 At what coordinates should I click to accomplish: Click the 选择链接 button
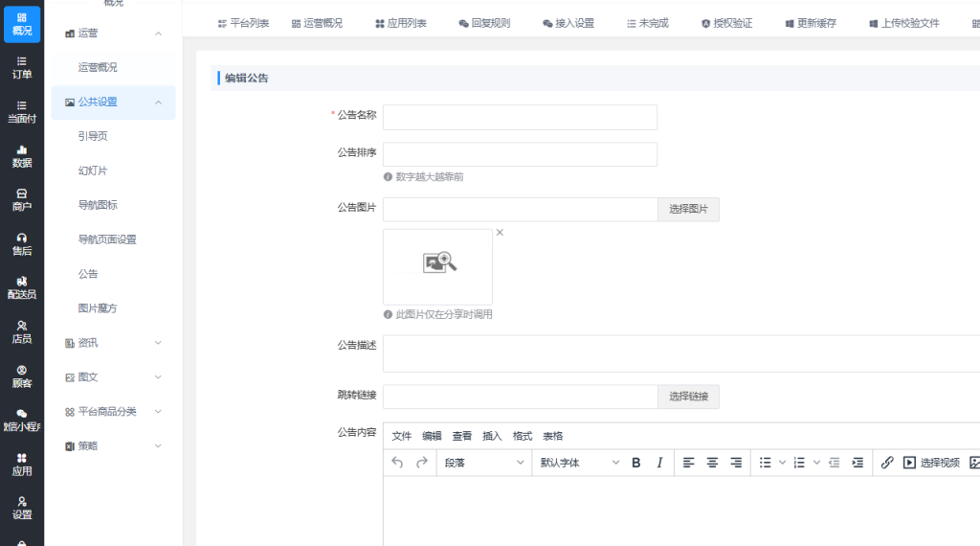pos(688,397)
